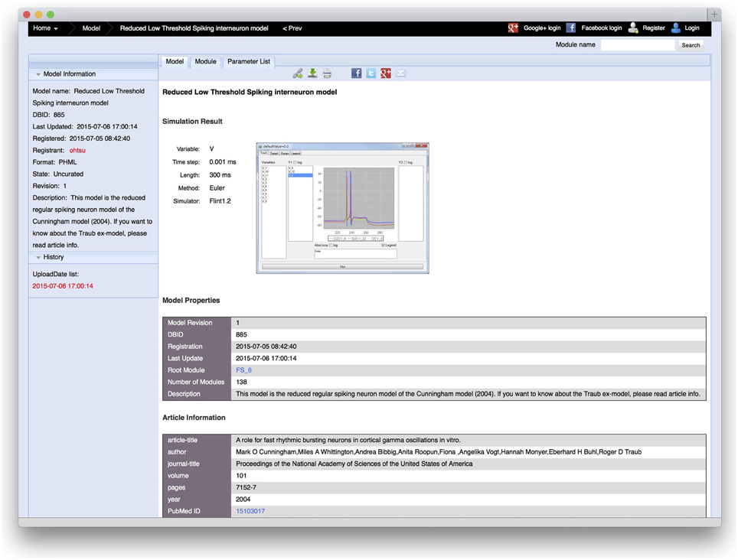Click the green download model icon

pos(312,73)
